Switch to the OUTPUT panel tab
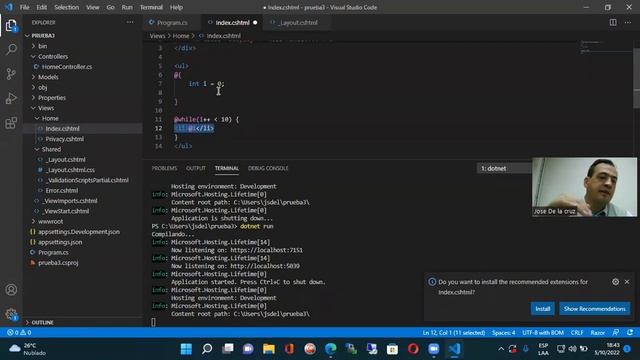 point(196,168)
